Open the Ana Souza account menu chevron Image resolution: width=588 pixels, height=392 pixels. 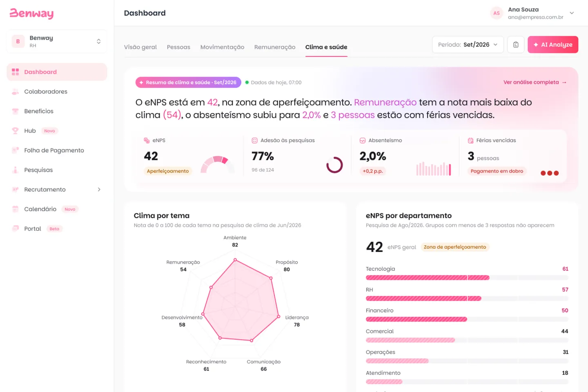click(x=572, y=13)
